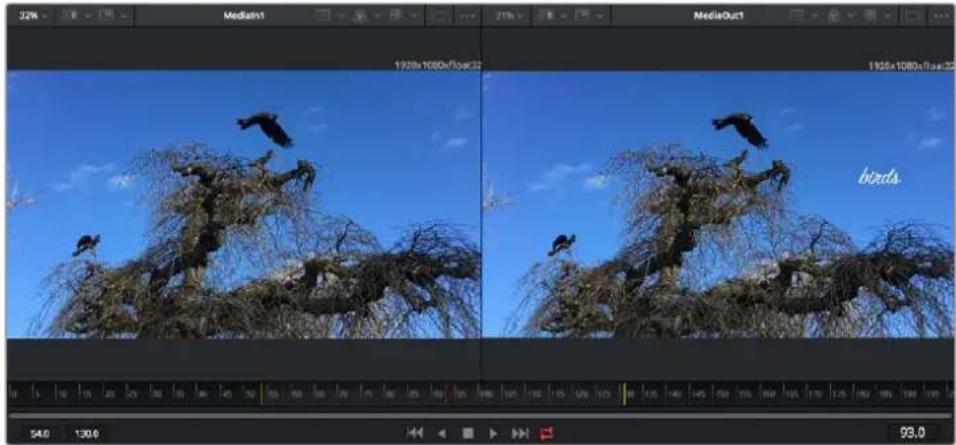
Task: Click the red render-out marker on time ruler
Action: 447,394
